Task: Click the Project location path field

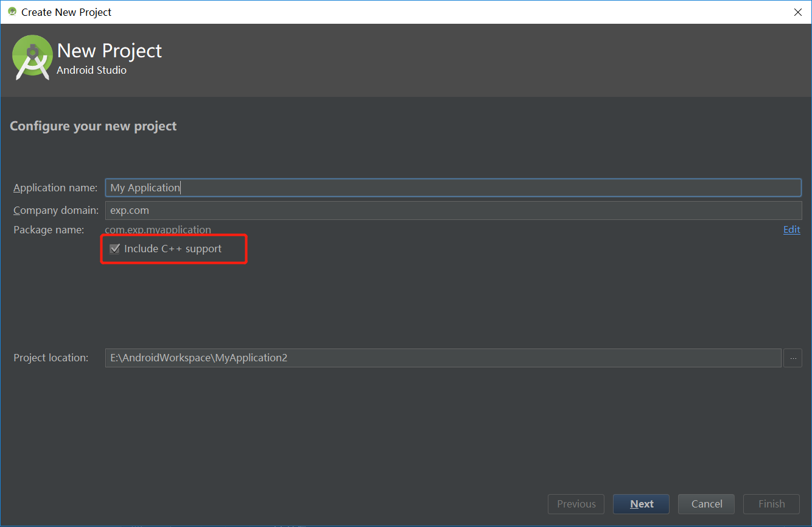Action: [x=443, y=358]
